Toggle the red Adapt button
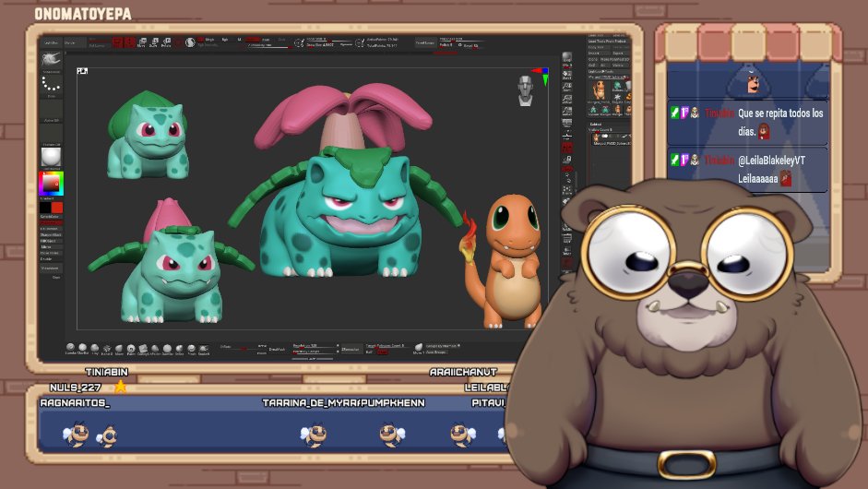 382,352
